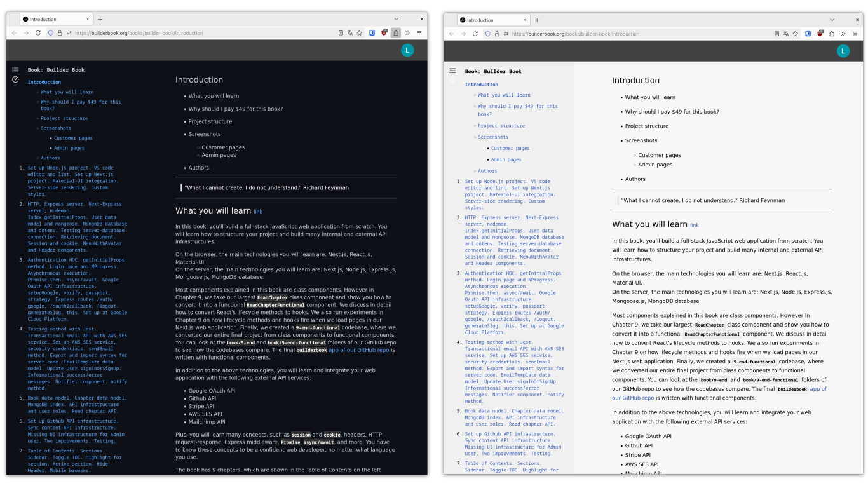Open Firefox application menu in dark window
This screenshot has width=868, height=488.
(419, 33)
